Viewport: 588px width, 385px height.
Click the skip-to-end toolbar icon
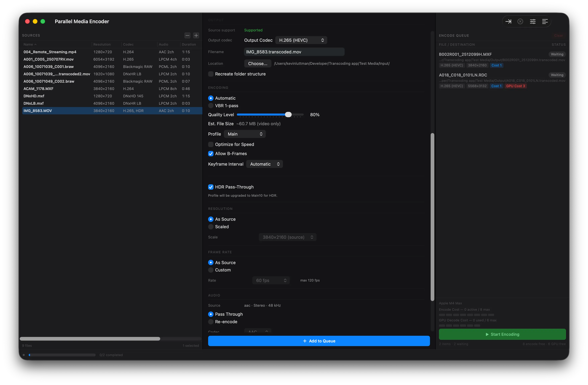tap(509, 21)
